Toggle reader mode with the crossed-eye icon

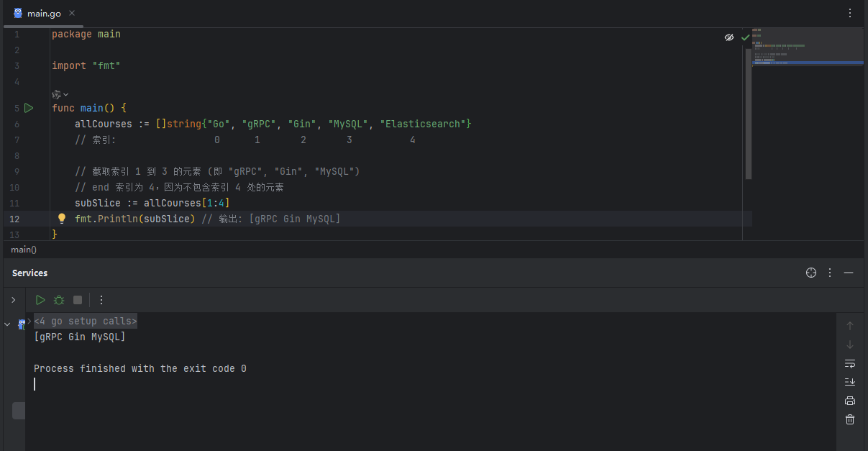(729, 37)
